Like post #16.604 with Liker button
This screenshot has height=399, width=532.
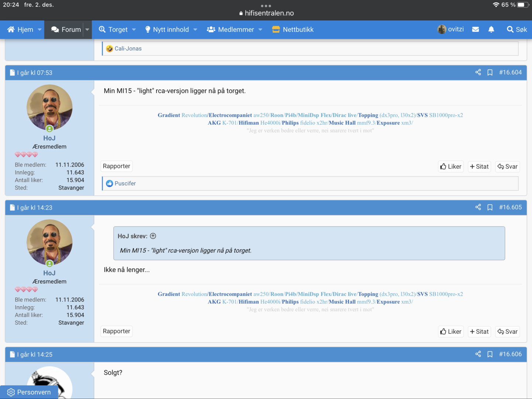tap(451, 167)
